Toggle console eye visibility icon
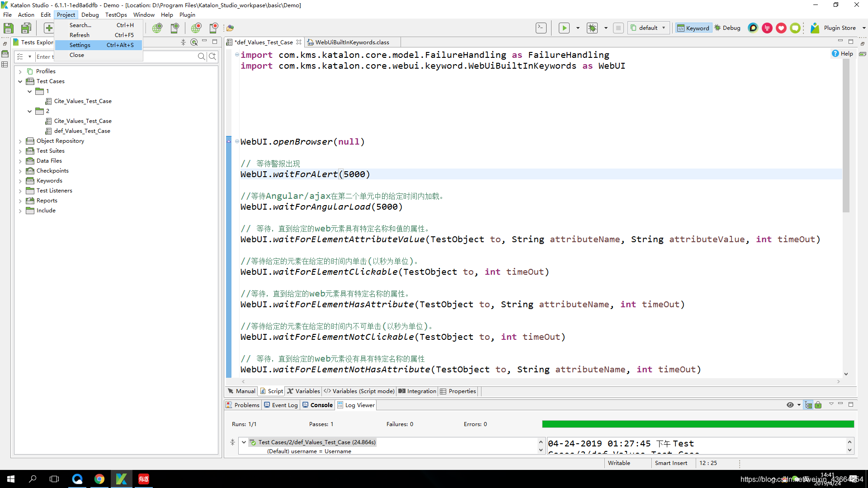Screen dimensions: 868x488 (790, 405)
